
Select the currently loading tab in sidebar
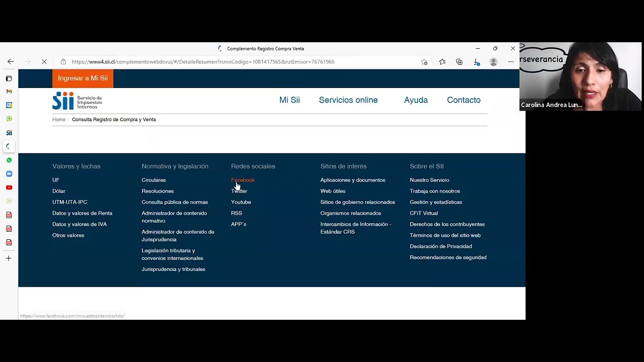pyautogui.click(x=9, y=146)
